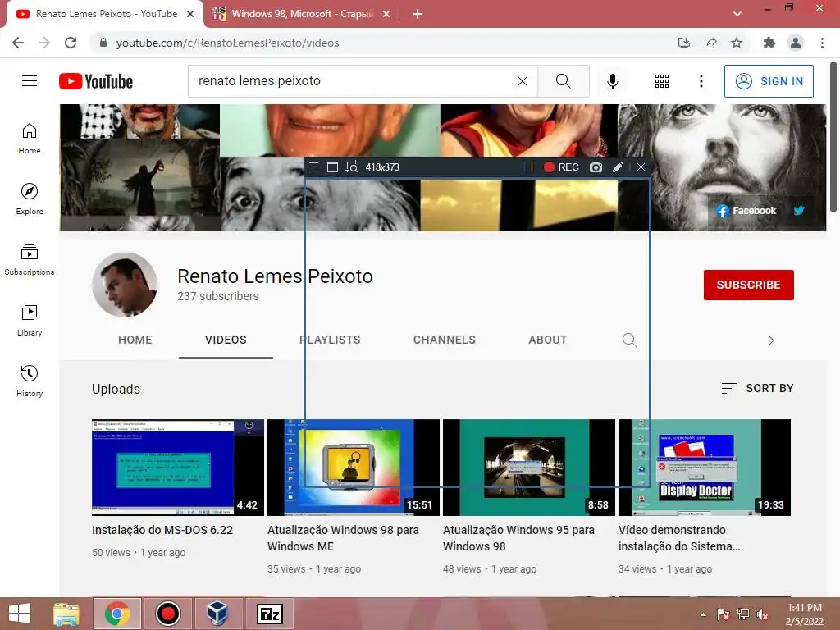Open the Chrome extensions puzzle icon
The width and height of the screenshot is (840, 630).
(x=769, y=43)
